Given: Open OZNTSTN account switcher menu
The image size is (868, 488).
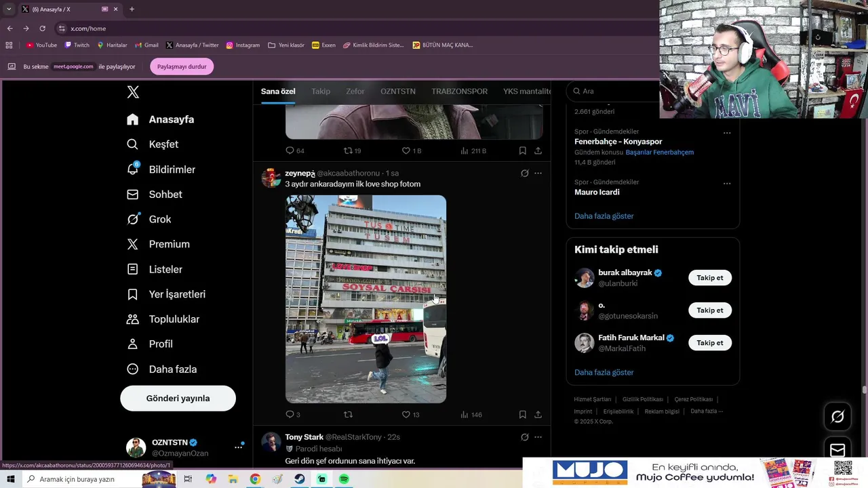Looking at the screenshot, I should coord(238,447).
